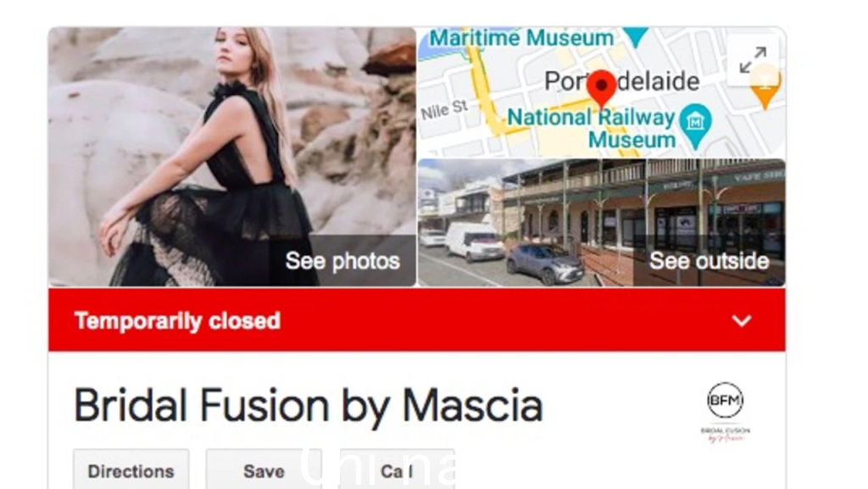Select the Bridal Fusion by Mascia title
The width and height of the screenshot is (868, 489).
click(x=309, y=407)
